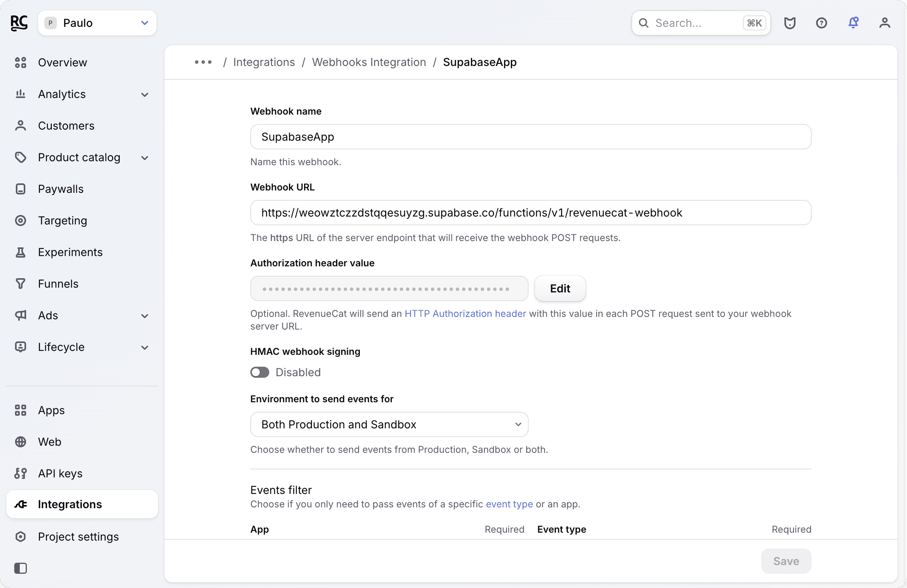Click the Lifecycle chat icon

point(21,347)
